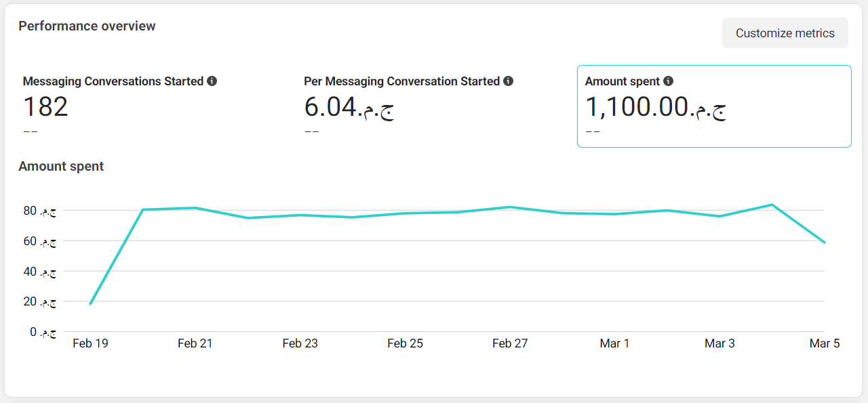
Task: Click the 6.04 cost per conversation value
Action: coord(349,107)
